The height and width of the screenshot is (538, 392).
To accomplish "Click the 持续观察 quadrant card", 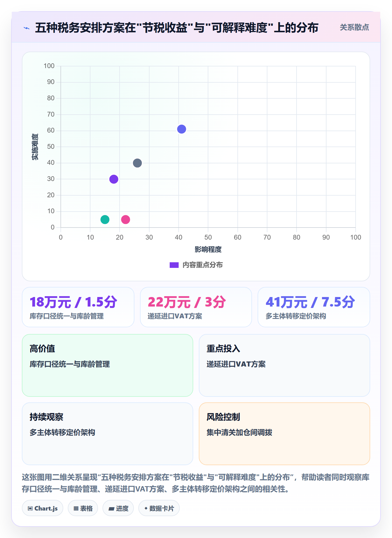I will click(x=108, y=434).
